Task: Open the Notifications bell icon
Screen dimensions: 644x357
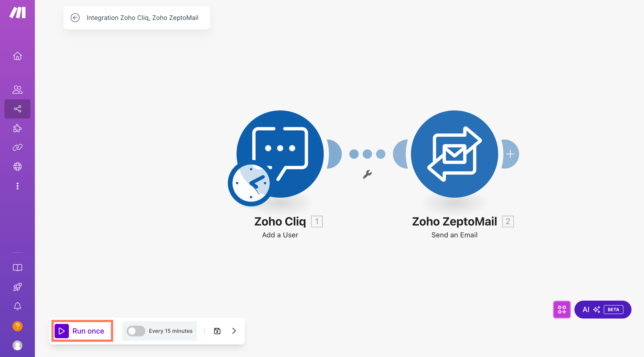Action: (x=17, y=306)
